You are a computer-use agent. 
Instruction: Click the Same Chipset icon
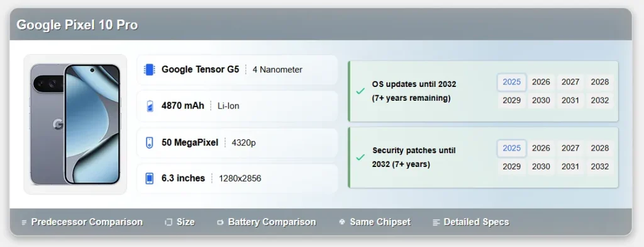click(341, 222)
